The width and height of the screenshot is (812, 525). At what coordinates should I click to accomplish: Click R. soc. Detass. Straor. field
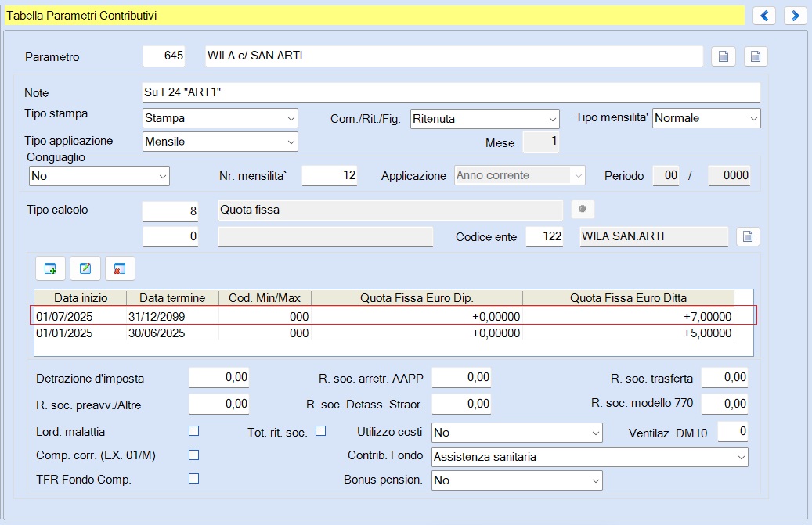tap(461, 404)
